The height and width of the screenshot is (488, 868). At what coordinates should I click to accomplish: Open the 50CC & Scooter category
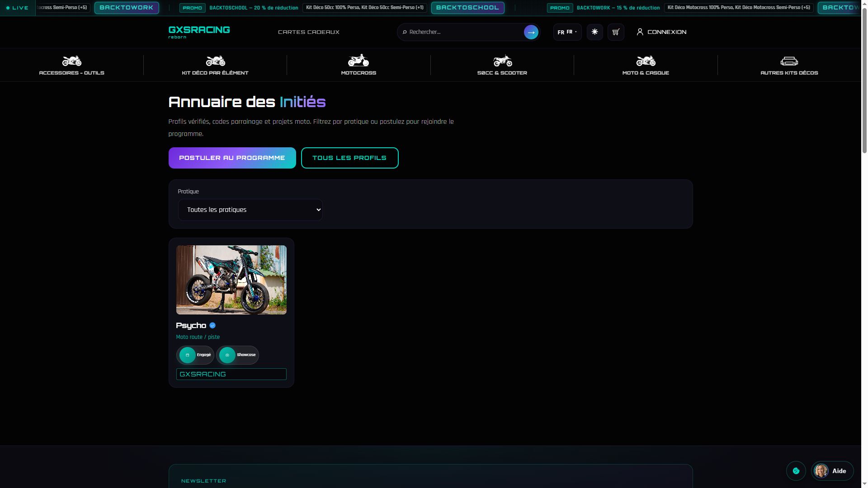tap(502, 65)
